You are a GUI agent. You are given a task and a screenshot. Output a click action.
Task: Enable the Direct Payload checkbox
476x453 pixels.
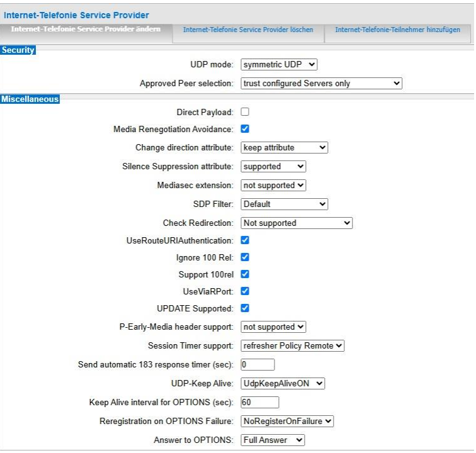(245, 112)
